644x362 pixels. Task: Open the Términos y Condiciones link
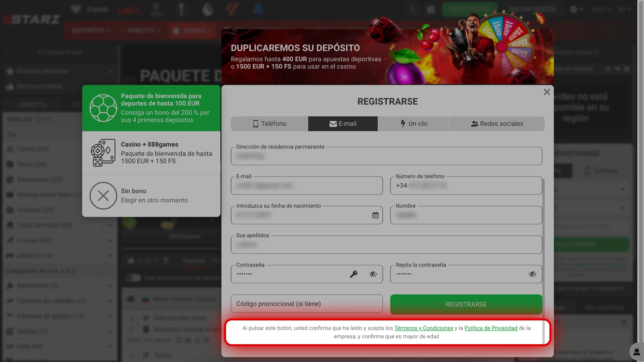[x=423, y=328]
